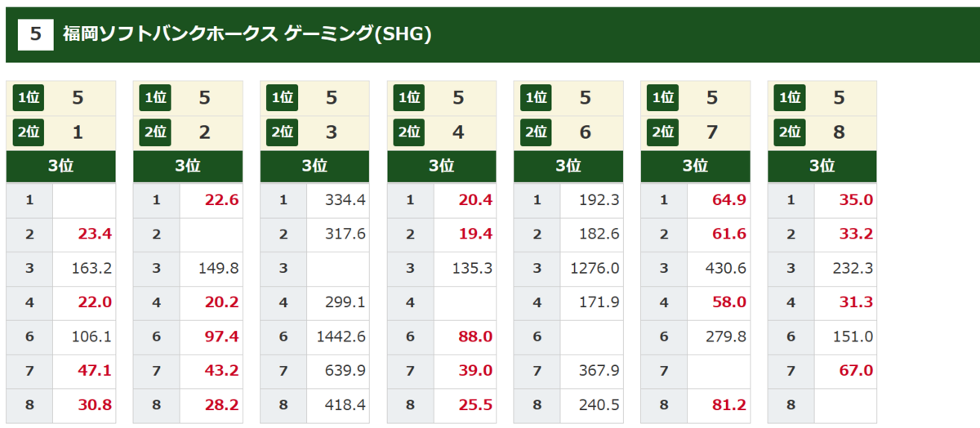The width and height of the screenshot is (980, 428).
Task: Click the 97.4 odds cell
Action: pos(211,337)
